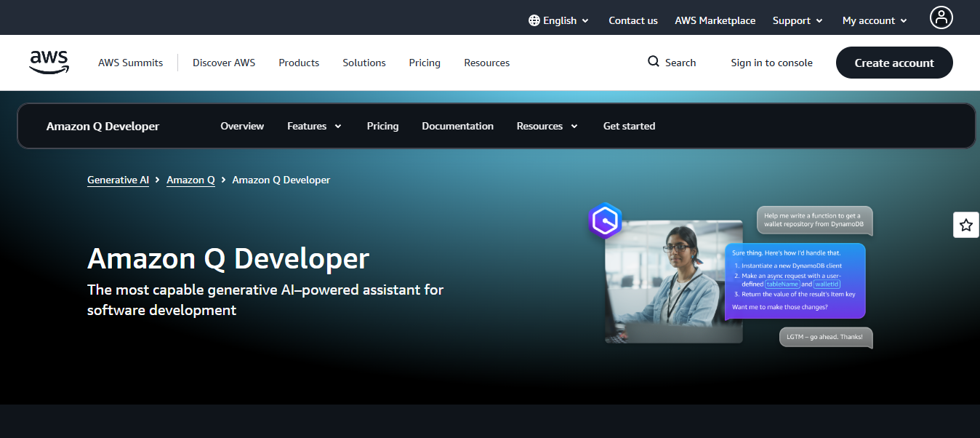
Task: Expand the My account dropdown
Action: pyautogui.click(x=875, y=20)
